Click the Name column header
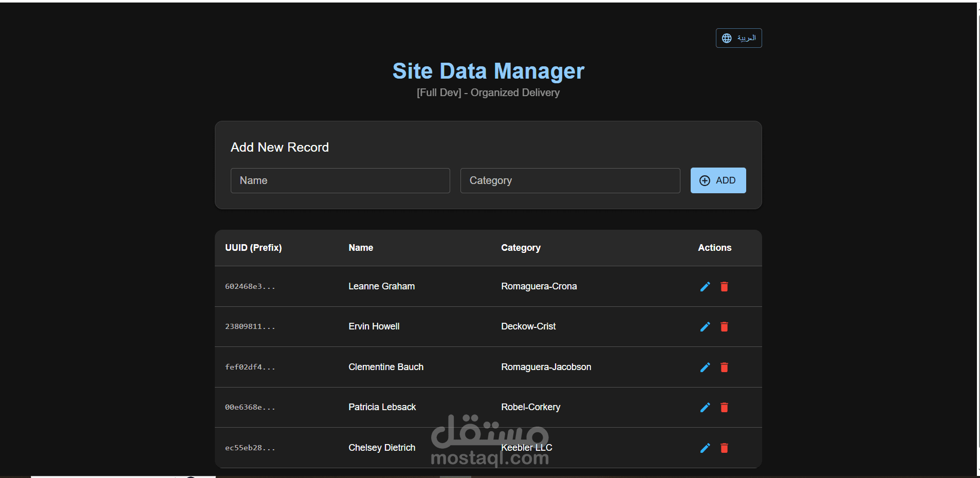Image resolution: width=980 pixels, height=478 pixels. pyautogui.click(x=360, y=247)
